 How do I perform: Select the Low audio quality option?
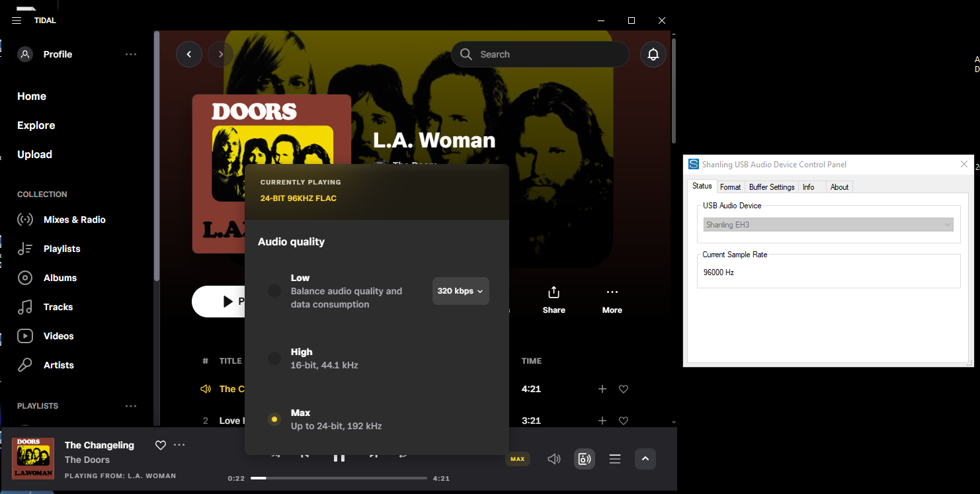(274, 291)
